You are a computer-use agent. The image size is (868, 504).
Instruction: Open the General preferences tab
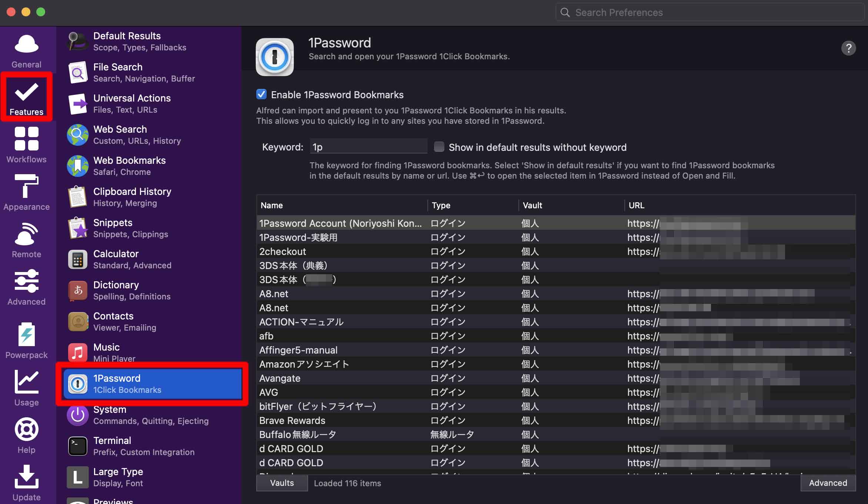tap(26, 52)
